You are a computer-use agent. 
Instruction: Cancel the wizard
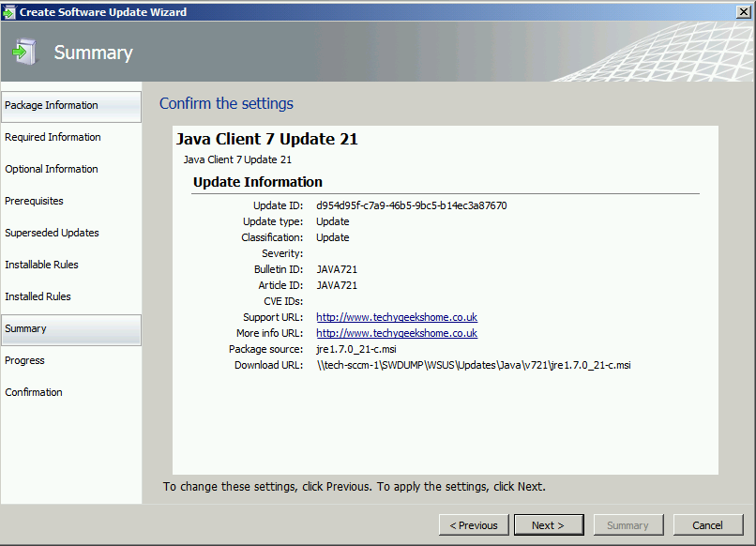tap(708, 524)
